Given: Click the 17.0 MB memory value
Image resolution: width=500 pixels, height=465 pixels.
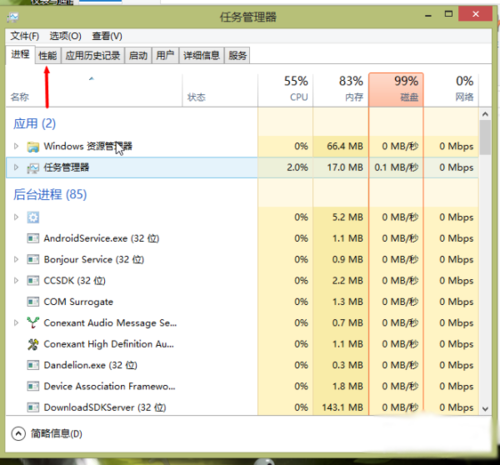Looking at the screenshot, I should [x=345, y=167].
